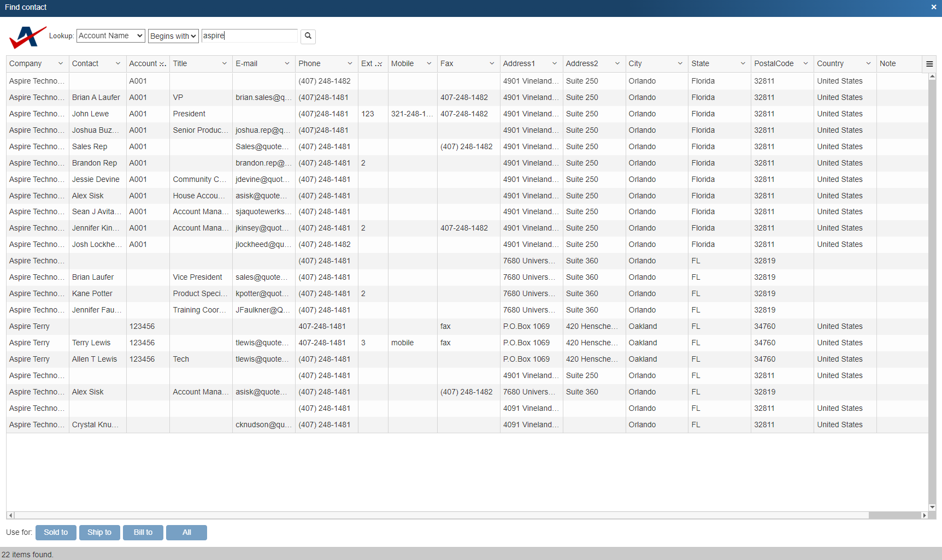Click the vertical scrollbar down arrow

pyautogui.click(x=932, y=507)
